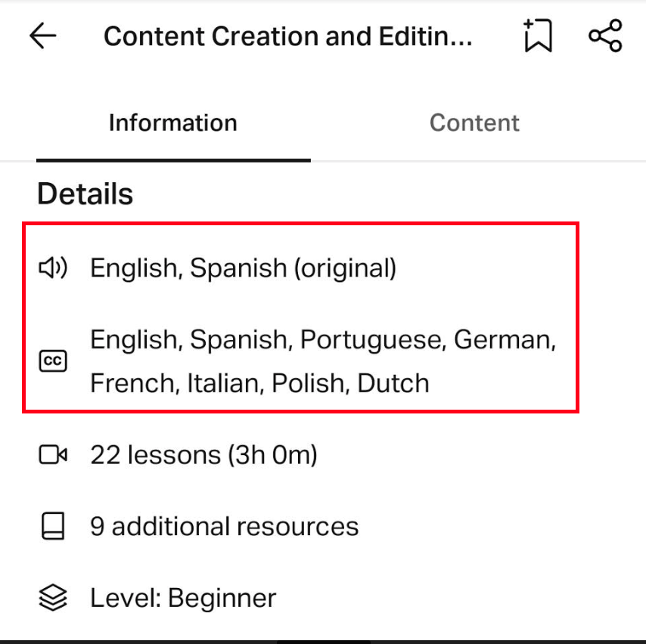646x644 pixels.
Task: Tap the audio speaker icon
Action: pos(53,268)
